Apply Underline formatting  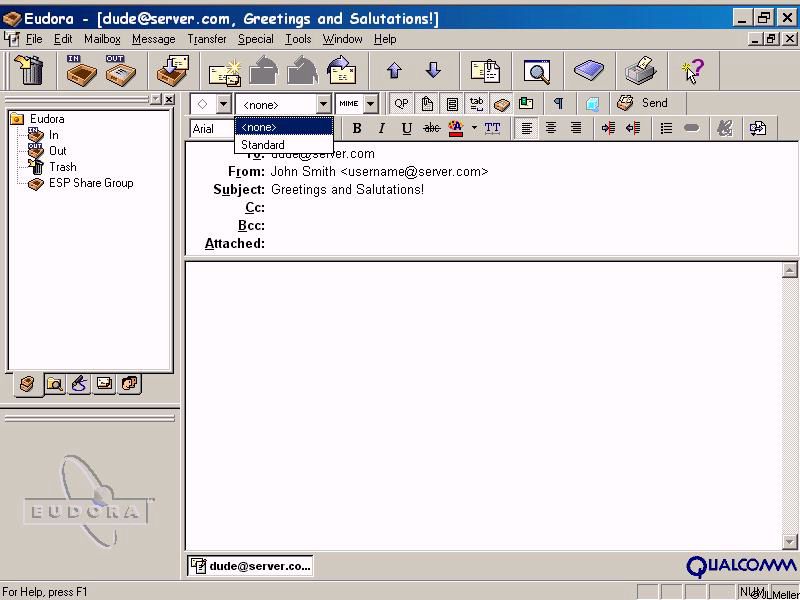point(406,129)
